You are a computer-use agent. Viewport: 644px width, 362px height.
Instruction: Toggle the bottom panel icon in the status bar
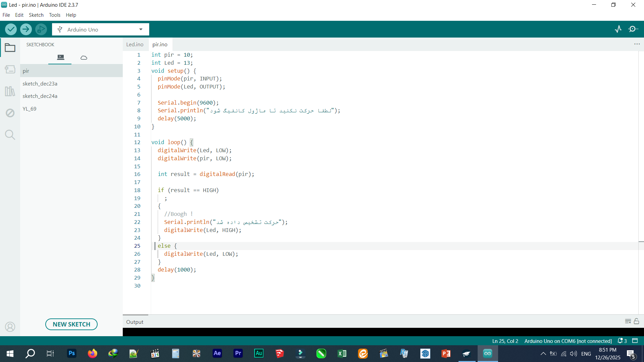[635, 341]
